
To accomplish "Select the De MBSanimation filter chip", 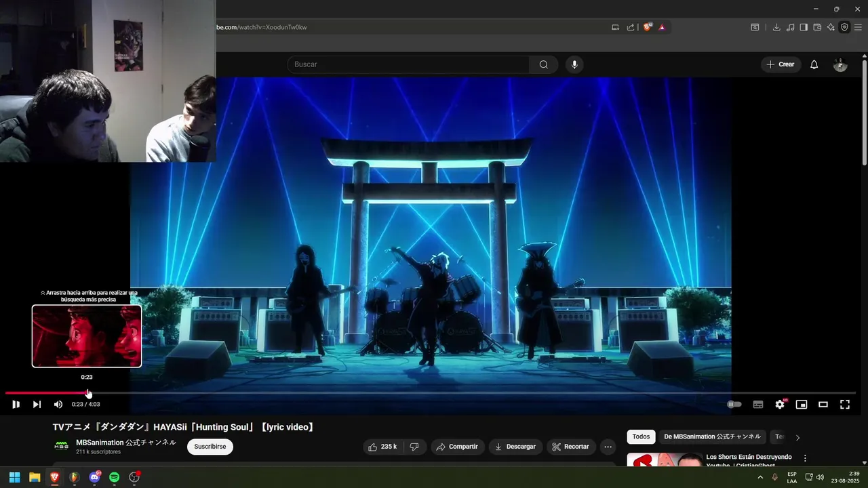I will point(713,437).
